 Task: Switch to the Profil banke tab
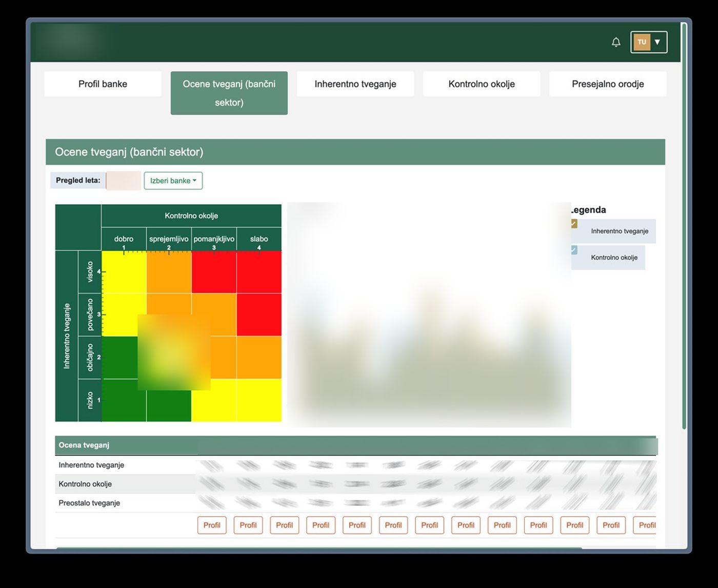103,84
